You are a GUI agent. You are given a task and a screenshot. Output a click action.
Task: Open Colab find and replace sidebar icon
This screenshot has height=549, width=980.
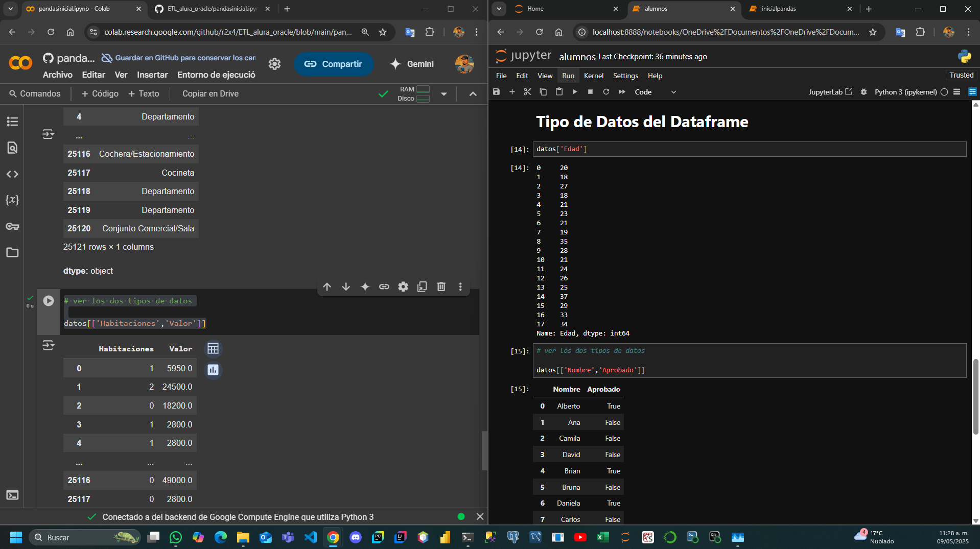[12, 148]
